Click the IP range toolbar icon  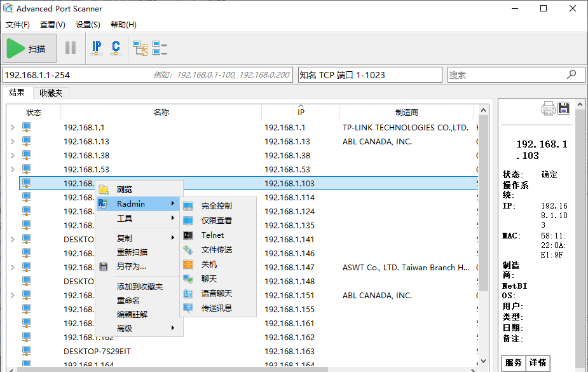click(x=97, y=48)
